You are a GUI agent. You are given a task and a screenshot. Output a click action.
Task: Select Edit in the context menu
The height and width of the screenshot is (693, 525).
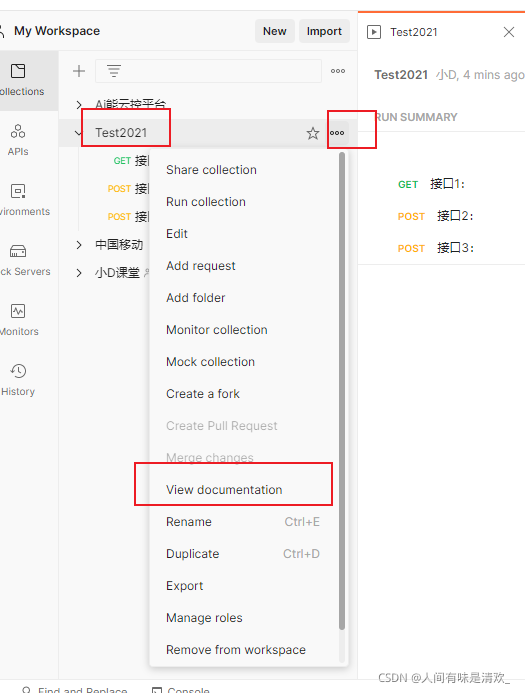(177, 234)
